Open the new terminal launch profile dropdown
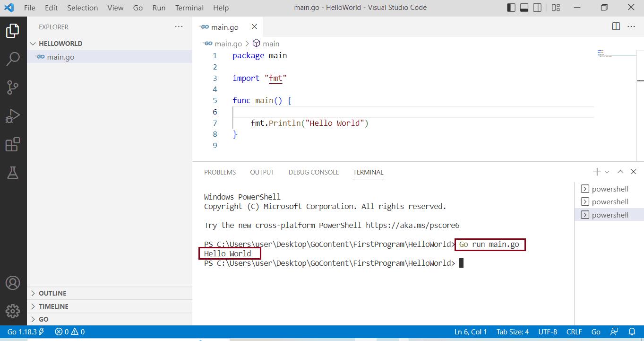Viewport: 644px width, 341px height. [607, 172]
